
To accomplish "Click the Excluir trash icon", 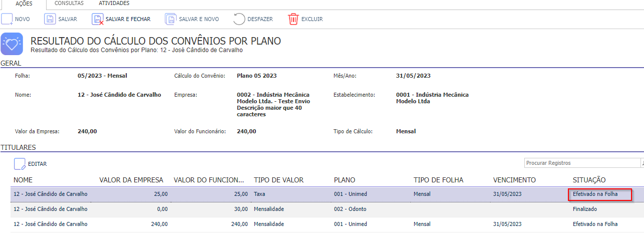I will click(x=293, y=19).
